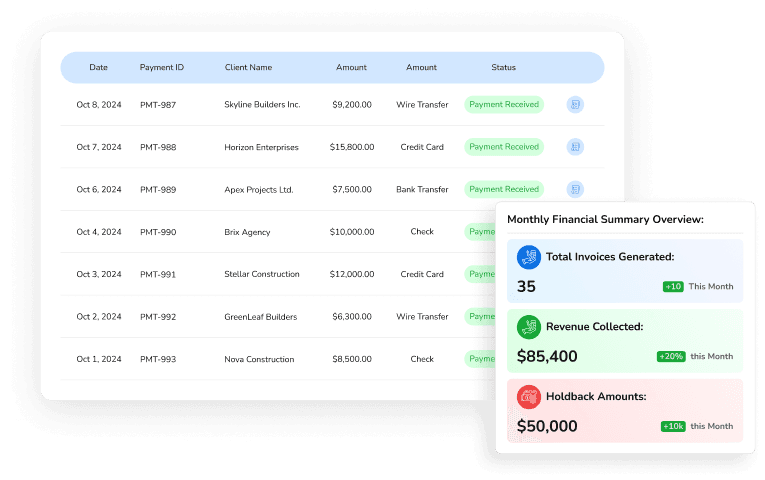Viewport: 765px width, 480px height.
Task: Select the Nova Construction row
Action: pos(259,359)
